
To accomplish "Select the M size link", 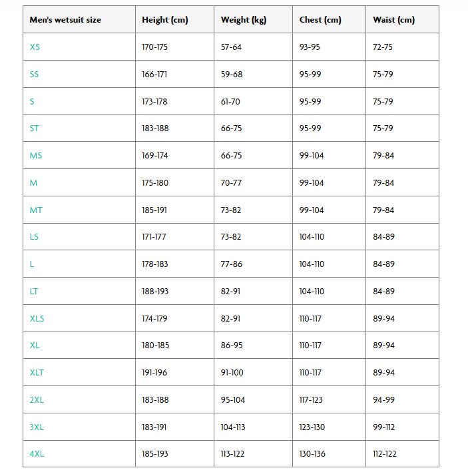I will (x=33, y=183).
